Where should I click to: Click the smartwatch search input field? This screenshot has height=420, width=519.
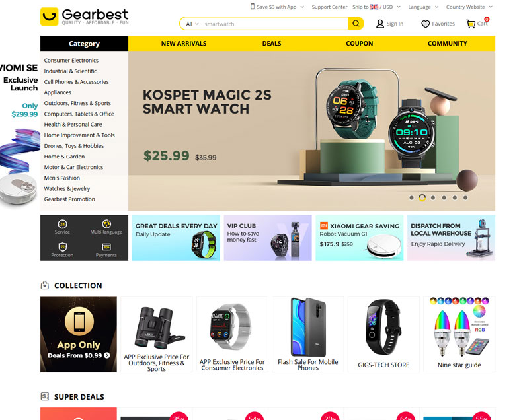click(x=275, y=24)
